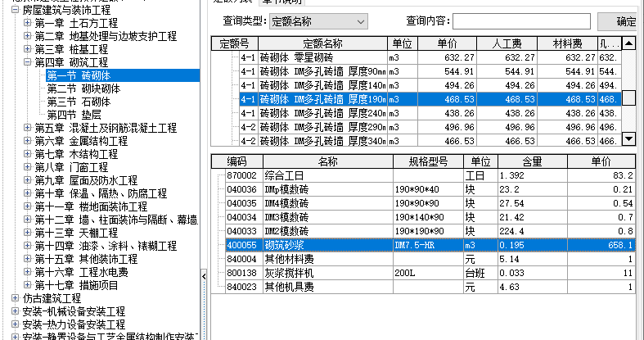Viewport: 644px width, 340px height.
Task: Expand 第十章 保温、隔热、防腐工程
Action: pyautogui.click(x=27, y=193)
